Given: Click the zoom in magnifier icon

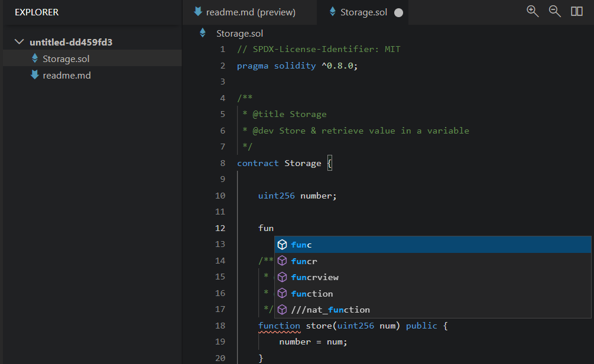Looking at the screenshot, I should (x=533, y=12).
